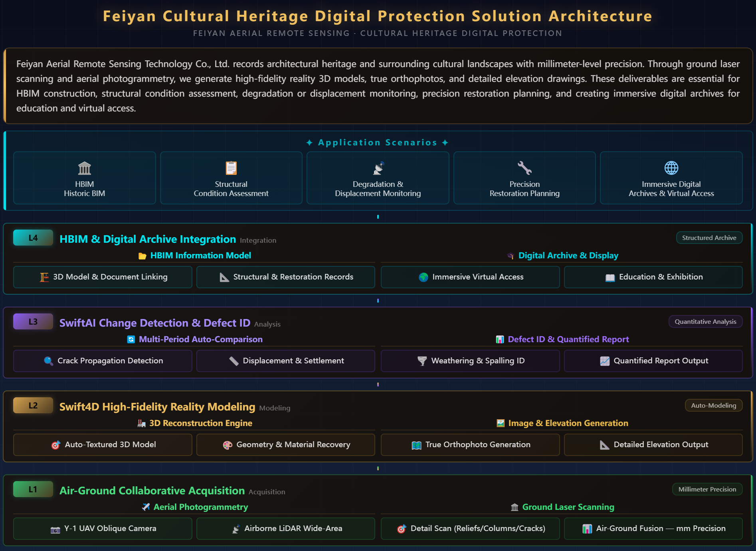Select the trend chart icon in Quantified Report Output

605,361
